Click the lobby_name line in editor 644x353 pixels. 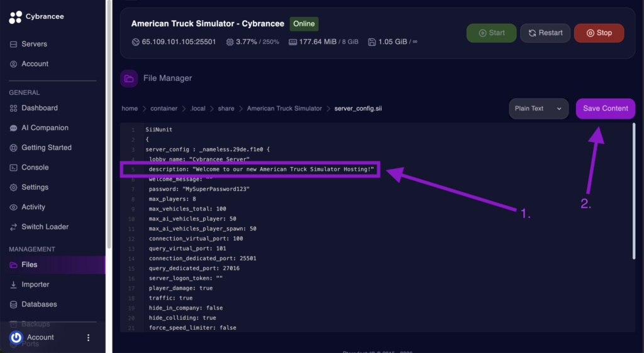click(199, 159)
